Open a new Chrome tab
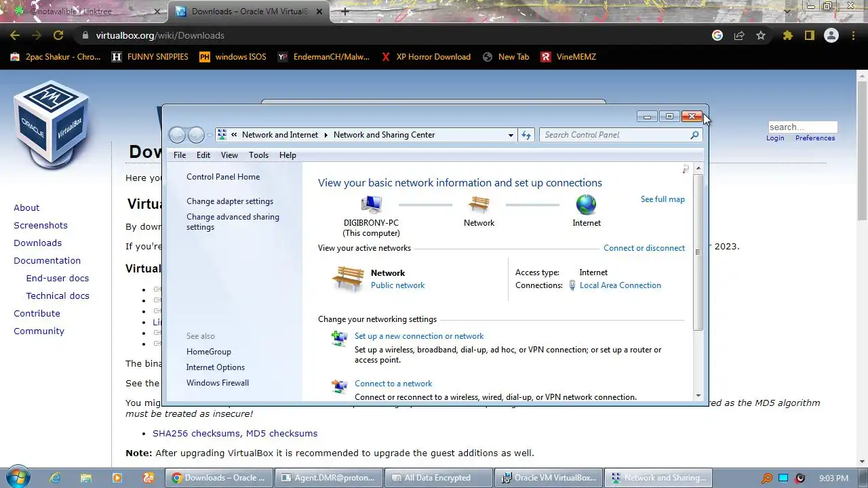The width and height of the screenshot is (868, 488). [x=345, y=11]
